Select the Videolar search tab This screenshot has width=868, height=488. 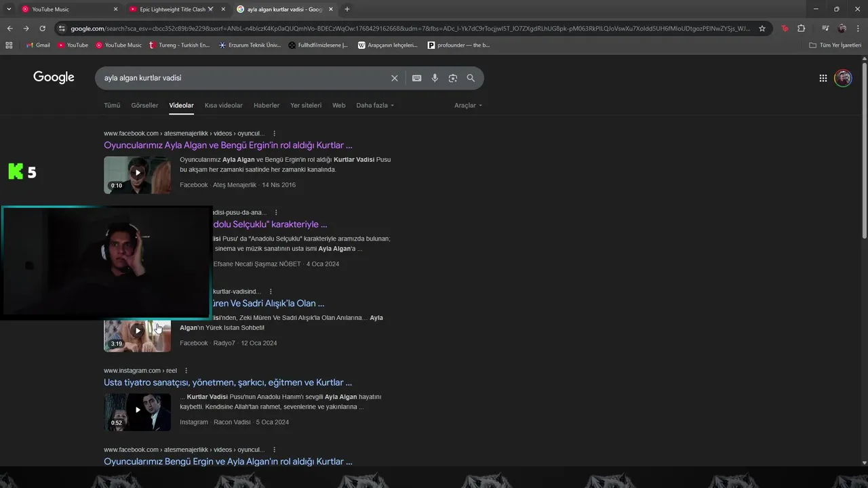(181, 106)
